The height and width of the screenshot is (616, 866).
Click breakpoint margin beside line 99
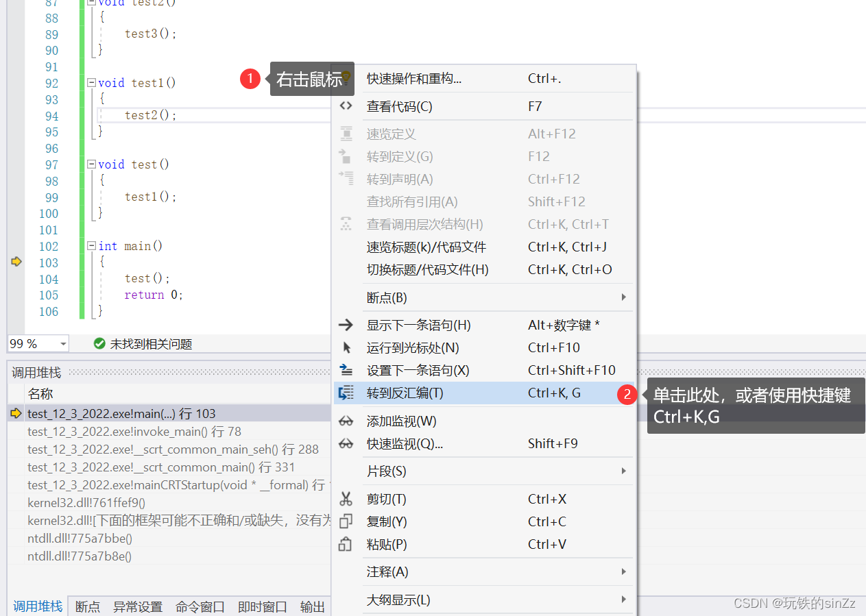click(x=16, y=197)
